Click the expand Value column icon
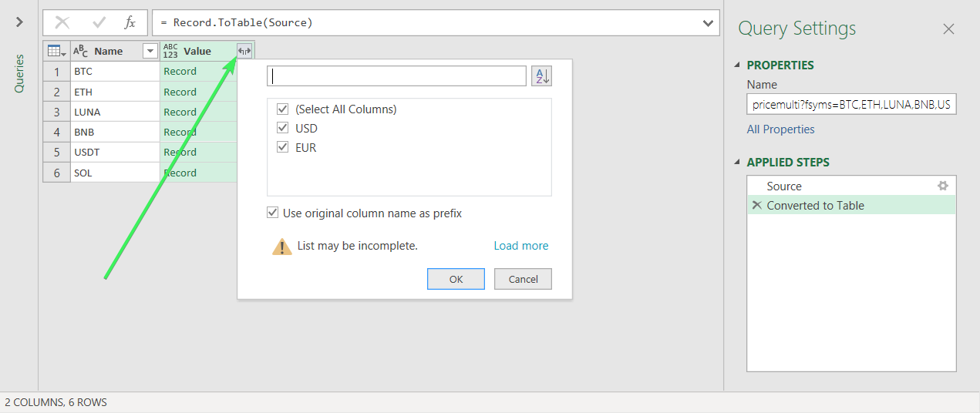 pos(244,51)
